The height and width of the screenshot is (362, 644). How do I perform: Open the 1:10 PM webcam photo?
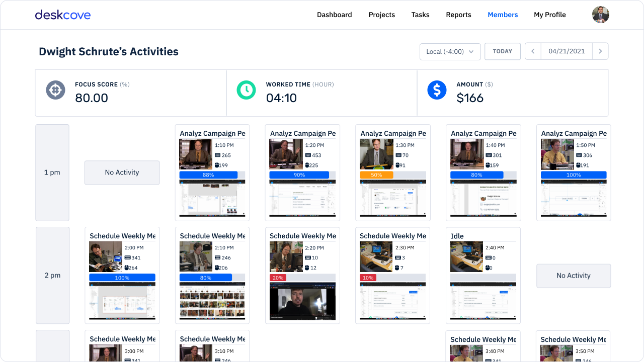point(196,154)
